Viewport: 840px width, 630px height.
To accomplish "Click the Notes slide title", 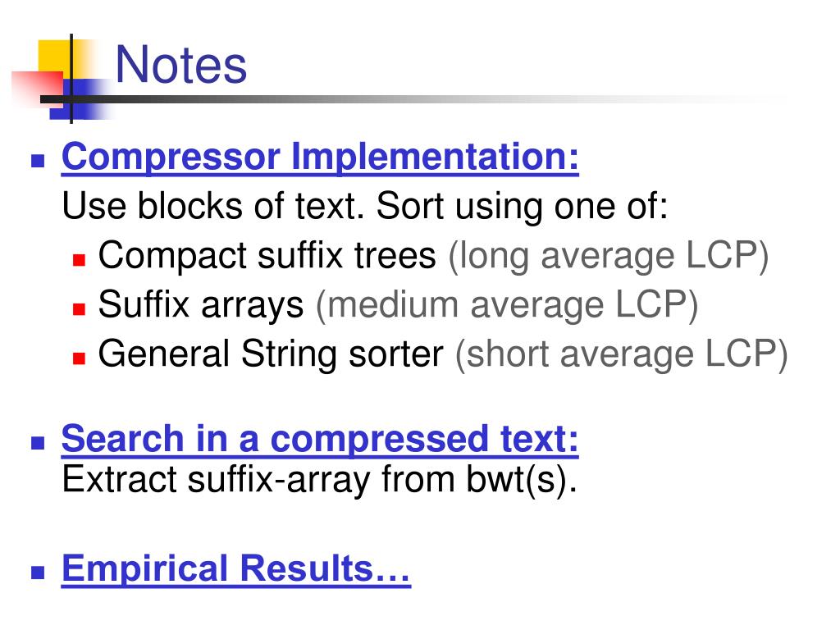I will pyautogui.click(x=181, y=65).
